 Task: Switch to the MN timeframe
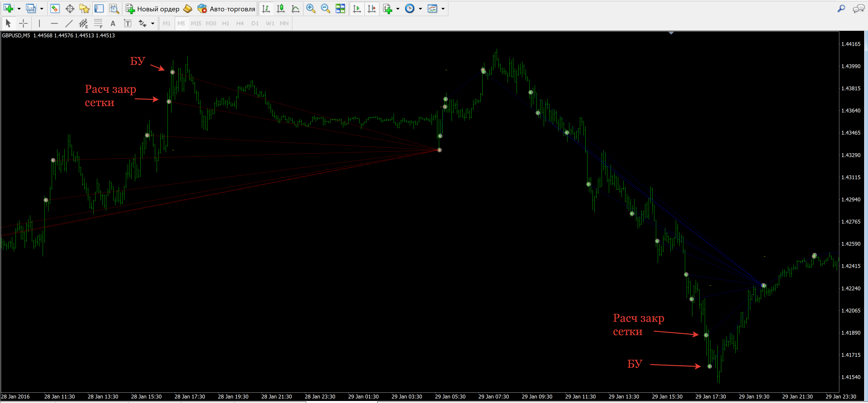[284, 23]
